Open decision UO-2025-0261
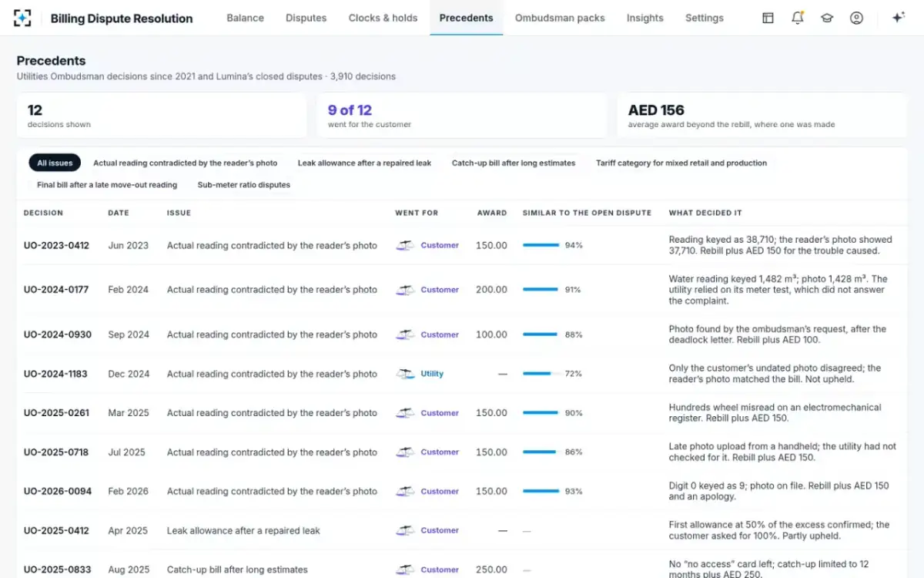Viewport: 924px width, 578px height. (56, 413)
